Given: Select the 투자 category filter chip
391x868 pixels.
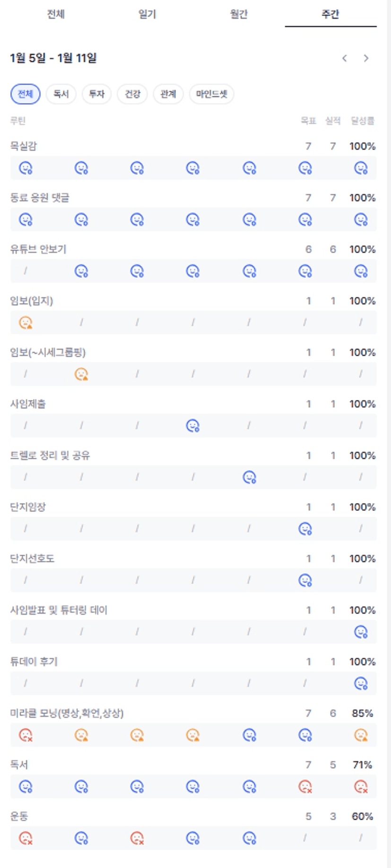Looking at the screenshot, I should pyautogui.click(x=96, y=94).
